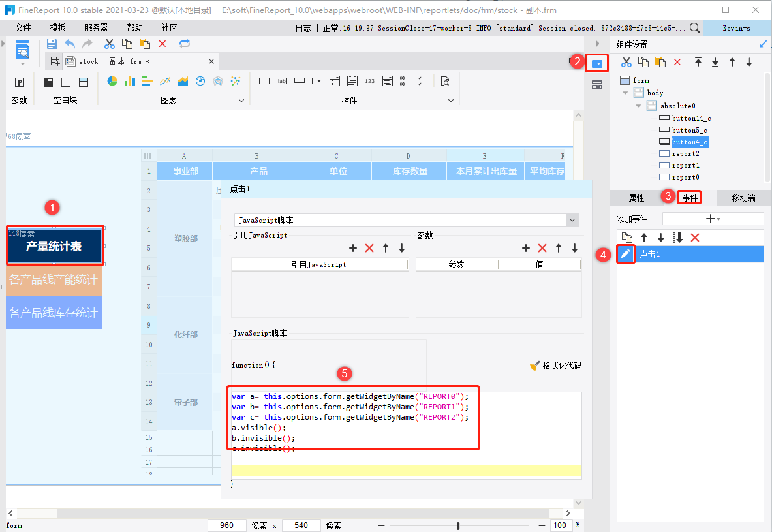Open the 服务器 menu
772x532 pixels.
[x=96, y=27]
